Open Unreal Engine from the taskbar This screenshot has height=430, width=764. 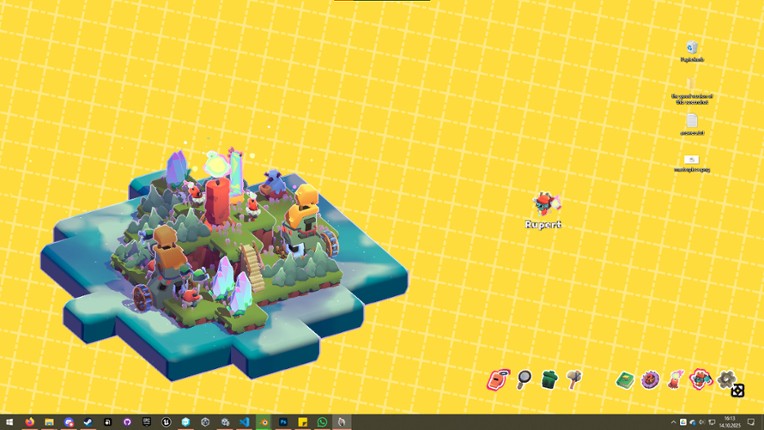click(x=166, y=422)
